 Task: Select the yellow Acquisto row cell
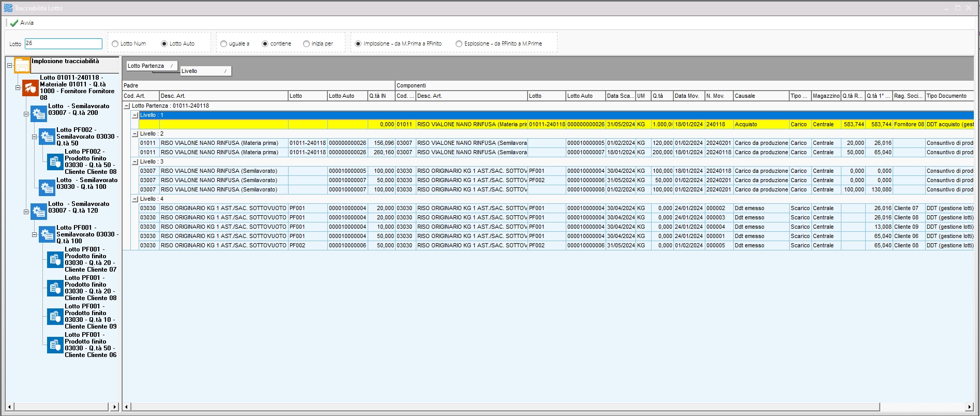761,125
